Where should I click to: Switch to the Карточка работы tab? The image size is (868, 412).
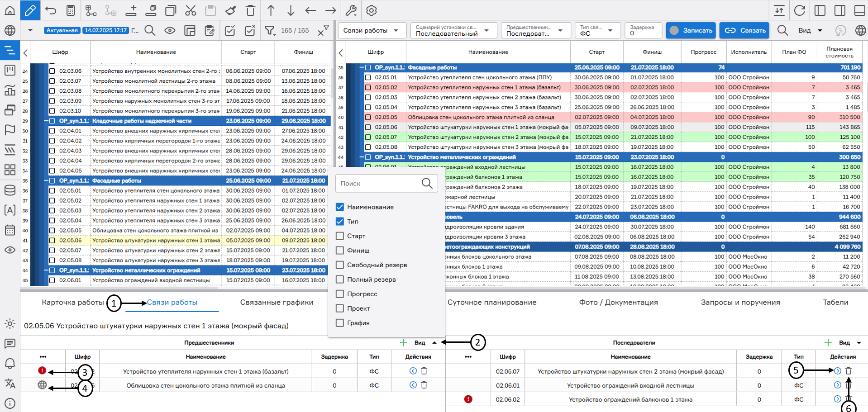[x=73, y=302]
